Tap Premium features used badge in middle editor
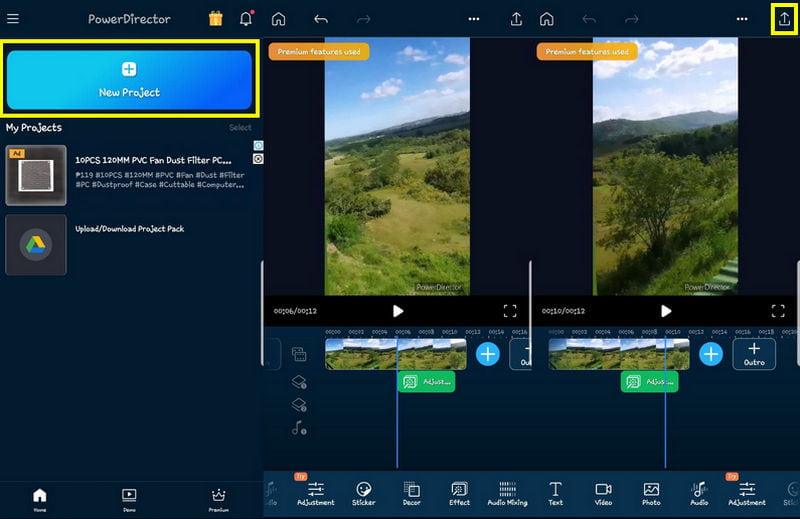 (x=319, y=52)
